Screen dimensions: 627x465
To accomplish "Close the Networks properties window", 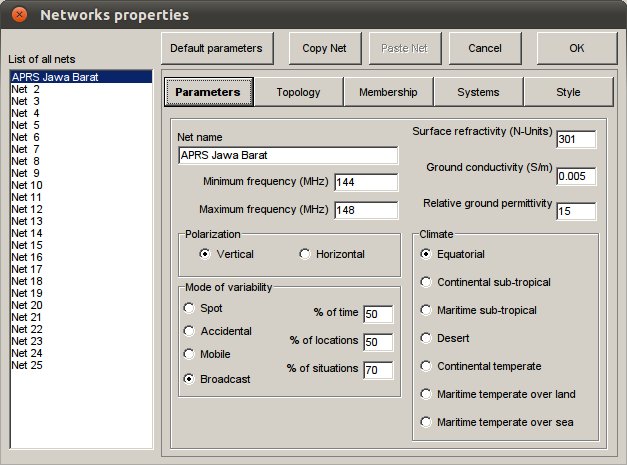I will click(19, 15).
